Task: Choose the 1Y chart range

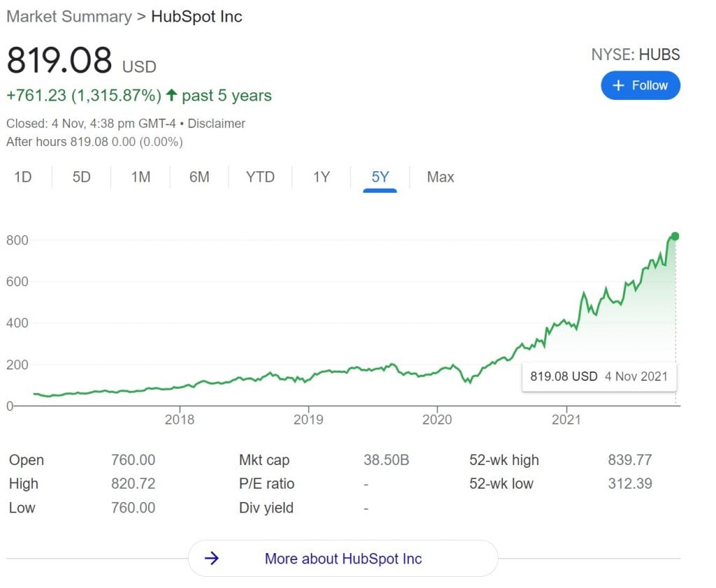Action: coord(322,177)
